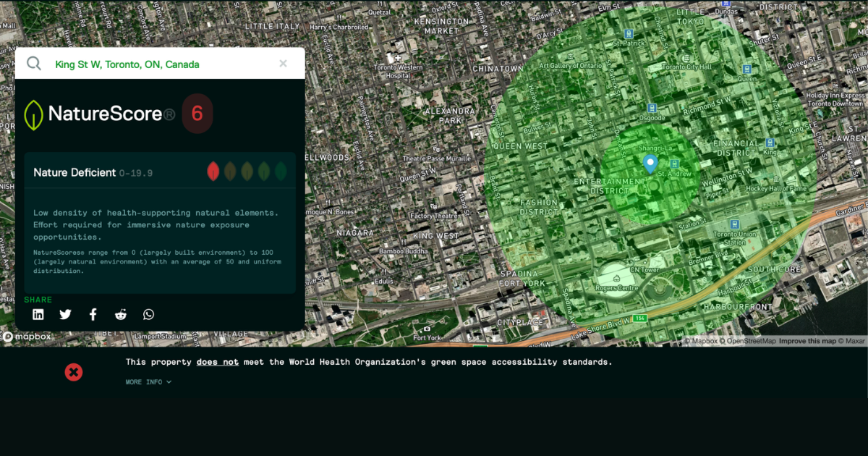Screen dimensions: 868x456
Task: Click the underlined 'does not' text
Action: point(217,362)
